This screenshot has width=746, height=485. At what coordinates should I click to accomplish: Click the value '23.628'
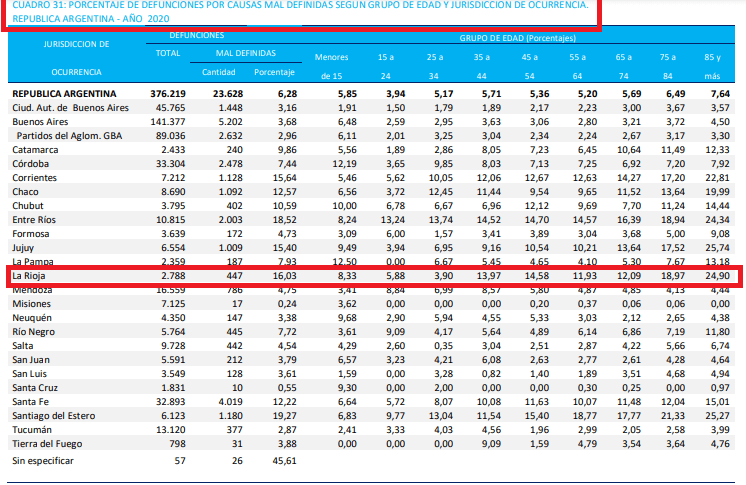[x=228, y=94]
